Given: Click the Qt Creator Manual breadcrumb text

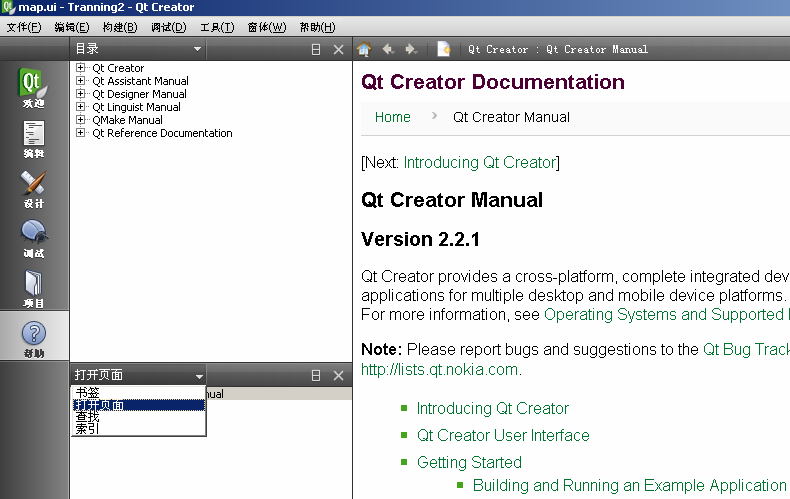Looking at the screenshot, I should pyautogui.click(x=511, y=117).
